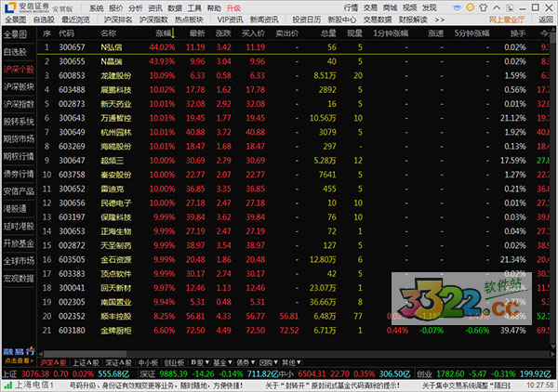Click the 创业 1782.60 index status entry
Screen dimensions: 558x392
point(484,373)
